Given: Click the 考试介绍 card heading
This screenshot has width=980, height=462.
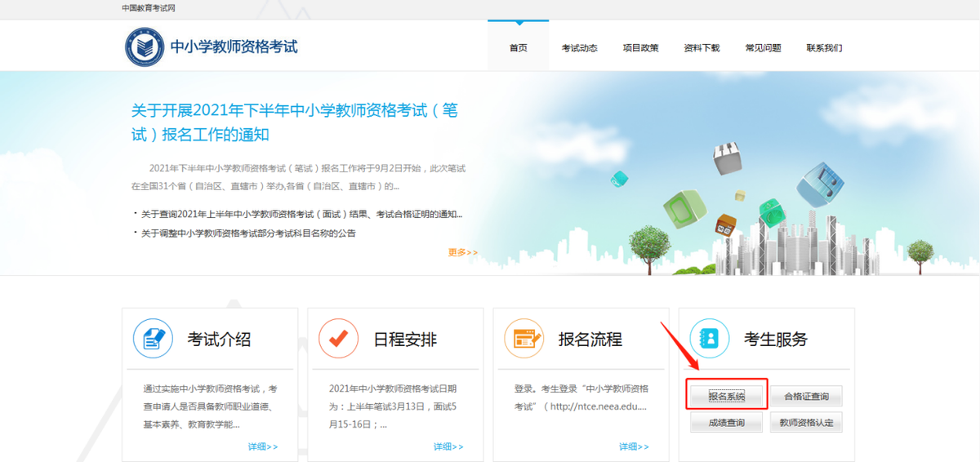Looking at the screenshot, I should (219, 340).
